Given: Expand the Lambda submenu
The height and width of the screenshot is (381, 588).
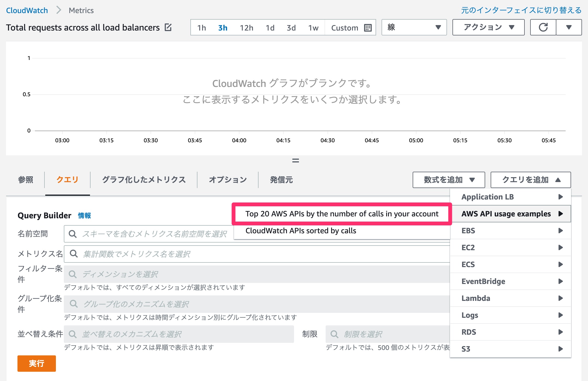Looking at the screenshot, I should pyautogui.click(x=511, y=298).
